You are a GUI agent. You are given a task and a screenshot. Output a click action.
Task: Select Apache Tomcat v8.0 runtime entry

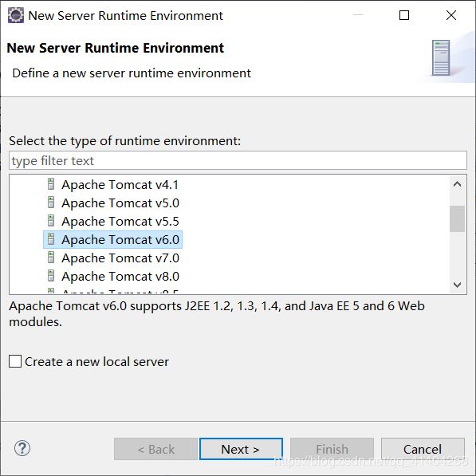coord(120,276)
